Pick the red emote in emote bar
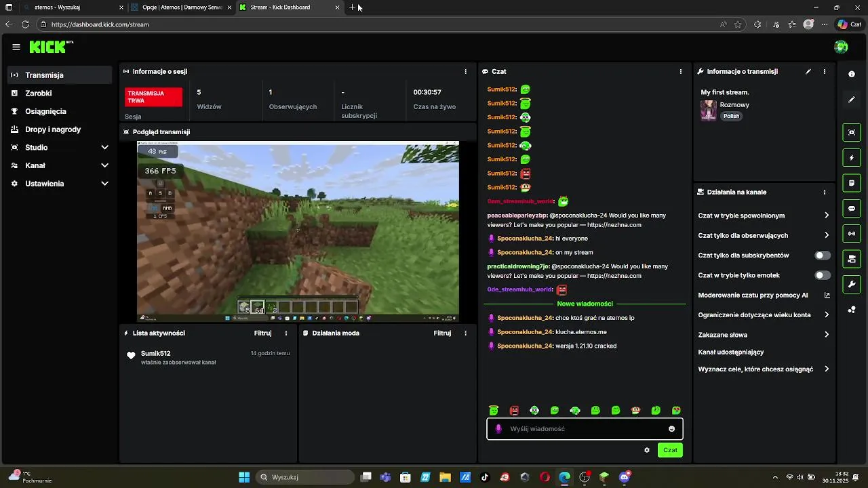The width and height of the screenshot is (868, 488). pyautogui.click(x=514, y=410)
